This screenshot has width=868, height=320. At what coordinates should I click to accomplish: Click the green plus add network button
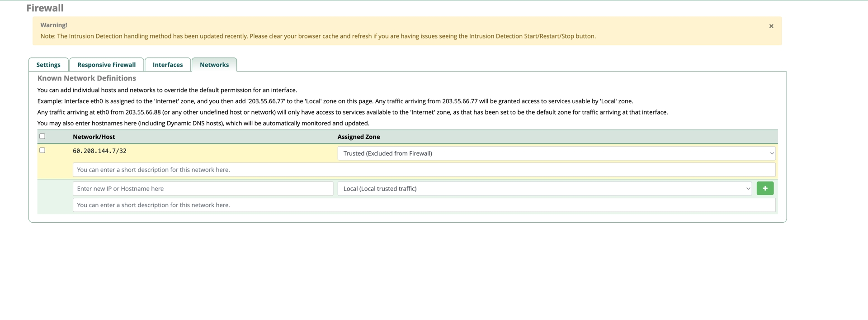(x=764, y=188)
